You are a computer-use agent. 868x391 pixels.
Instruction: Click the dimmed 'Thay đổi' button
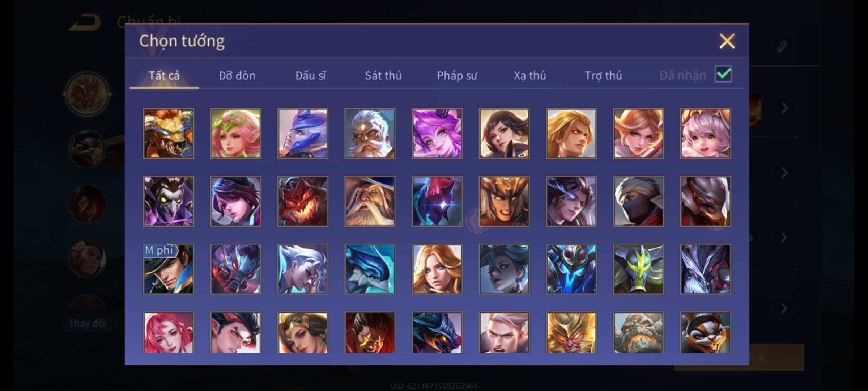(87, 323)
